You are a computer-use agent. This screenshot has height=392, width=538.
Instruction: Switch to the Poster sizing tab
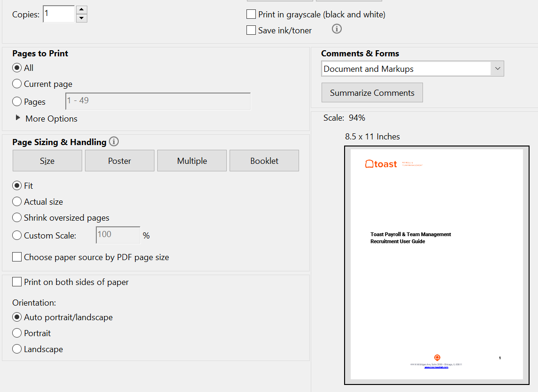click(x=119, y=161)
